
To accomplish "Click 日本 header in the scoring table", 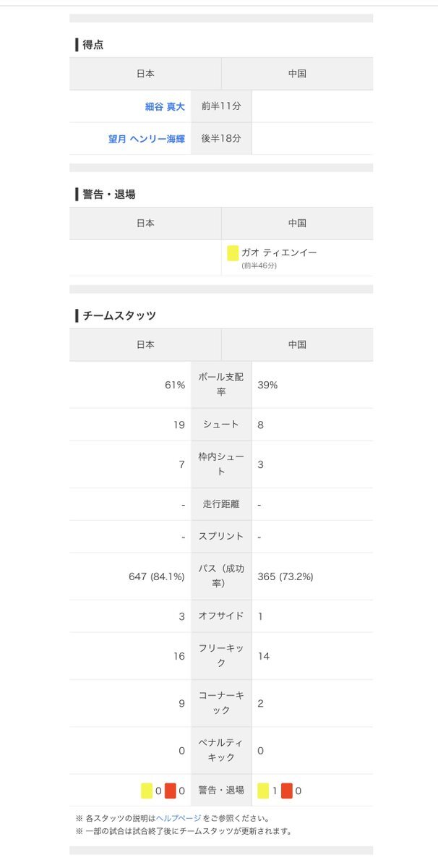I will (x=145, y=74).
